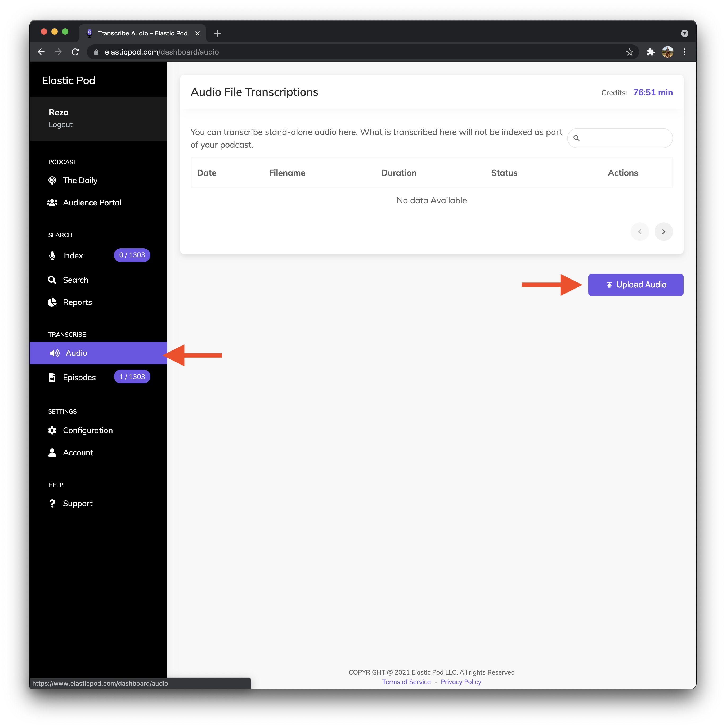Click the address bar URL
The image size is (726, 728).
point(162,52)
